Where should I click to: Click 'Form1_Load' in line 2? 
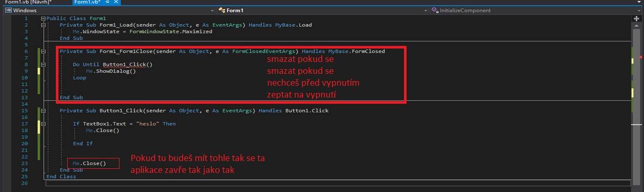pos(116,25)
